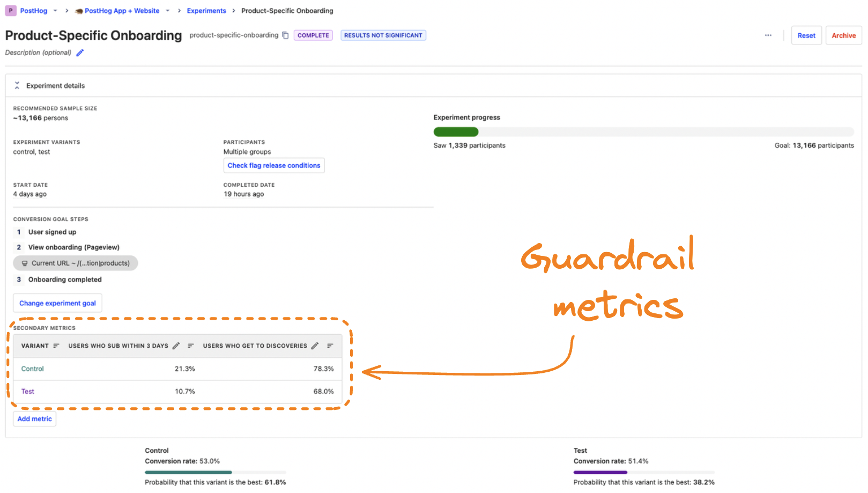Select PostHog in the breadcrumb trail
The image size is (868, 493).
(x=33, y=10)
